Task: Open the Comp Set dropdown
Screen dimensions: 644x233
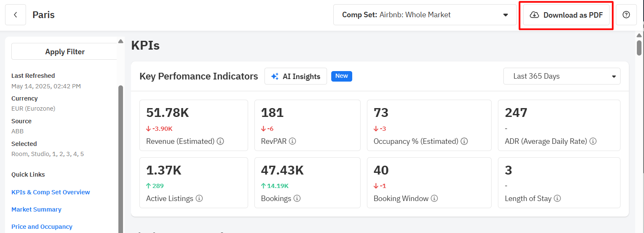Action: tap(425, 15)
